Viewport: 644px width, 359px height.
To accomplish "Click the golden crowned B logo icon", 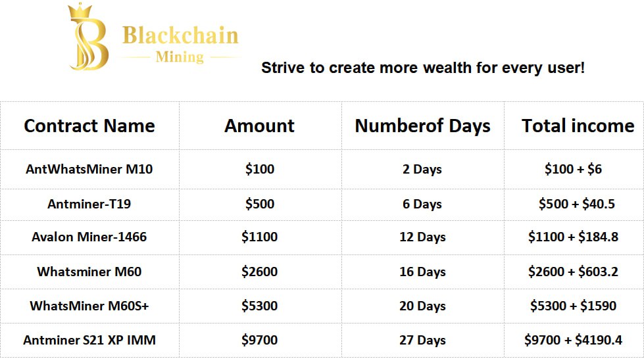I will [x=89, y=37].
